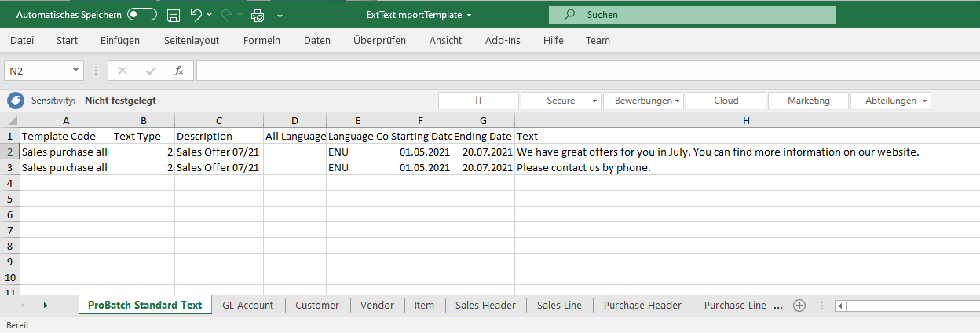
Task: Click cell 'Please contact us by phone.'
Action: [747, 167]
